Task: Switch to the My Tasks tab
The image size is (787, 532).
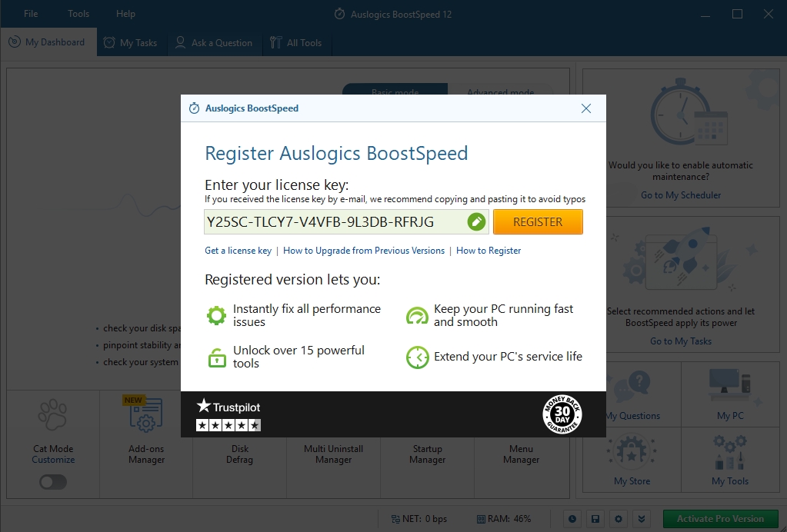Action: tap(130, 42)
